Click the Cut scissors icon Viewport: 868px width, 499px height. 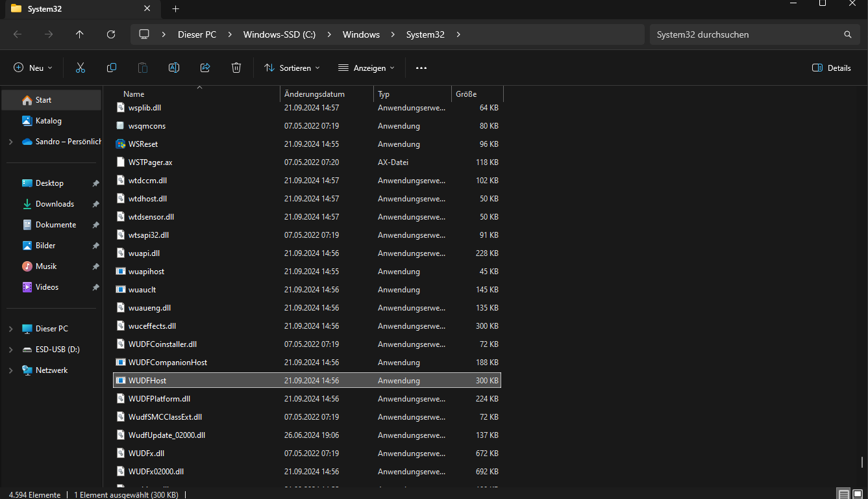tap(81, 68)
